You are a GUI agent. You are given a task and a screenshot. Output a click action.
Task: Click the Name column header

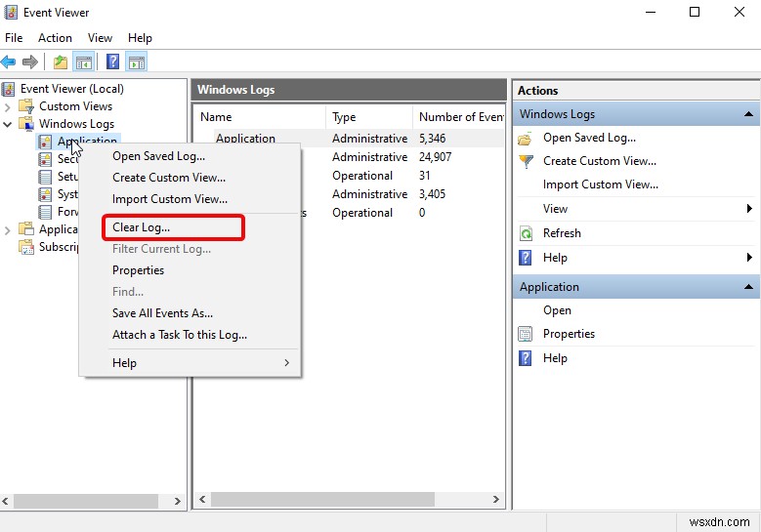(261, 117)
